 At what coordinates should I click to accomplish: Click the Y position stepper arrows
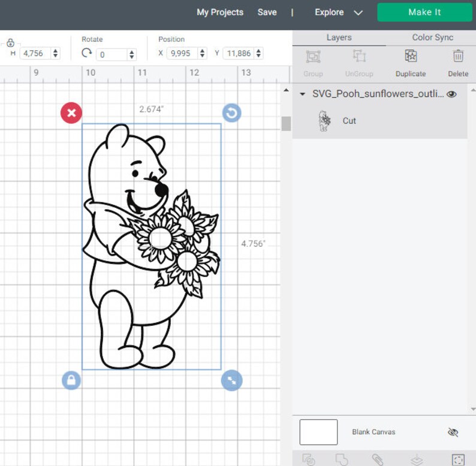[x=258, y=53]
